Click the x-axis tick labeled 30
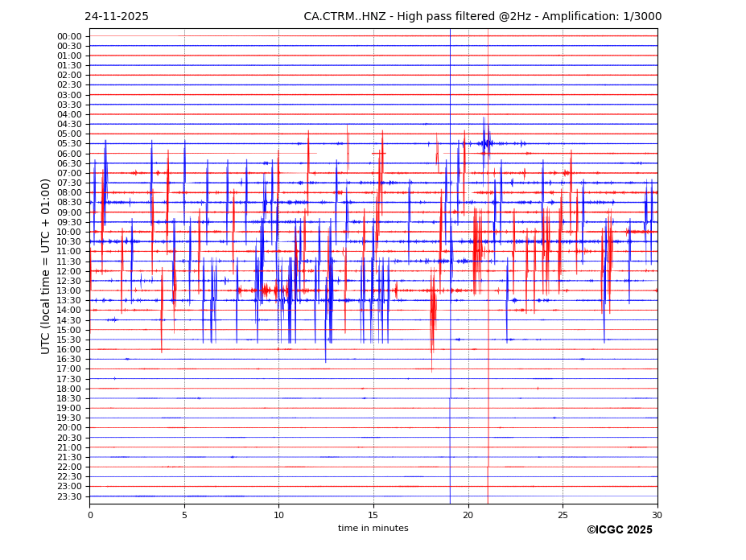This screenshot has width=746, height=560. (657, 515)
